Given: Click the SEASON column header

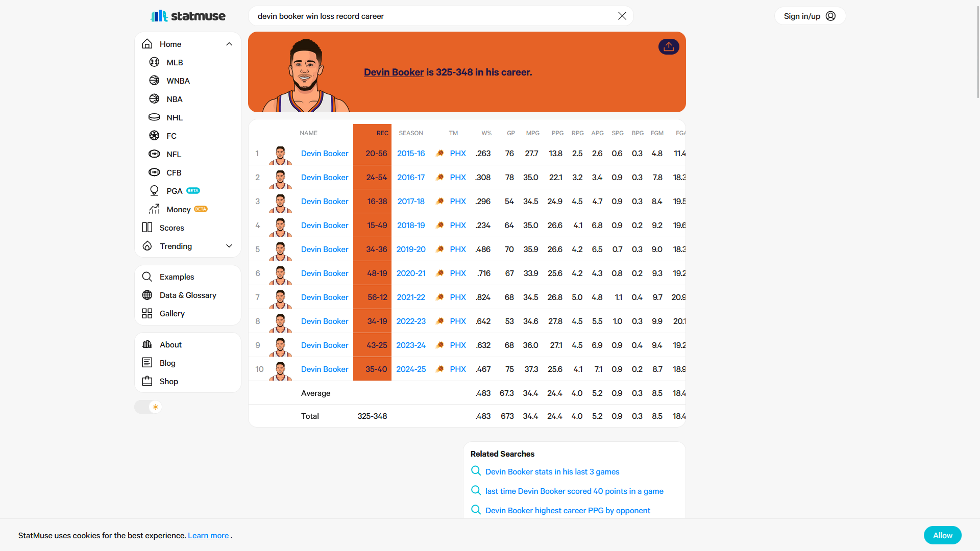Looking at the screenshot, I should pos(411,133).
